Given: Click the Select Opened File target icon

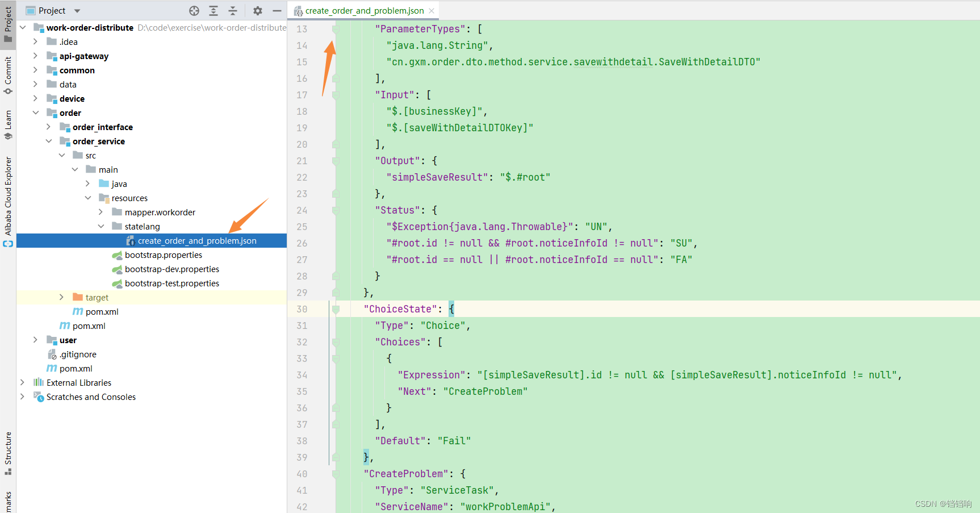Looking at the screenshot, I should point(194,11).
